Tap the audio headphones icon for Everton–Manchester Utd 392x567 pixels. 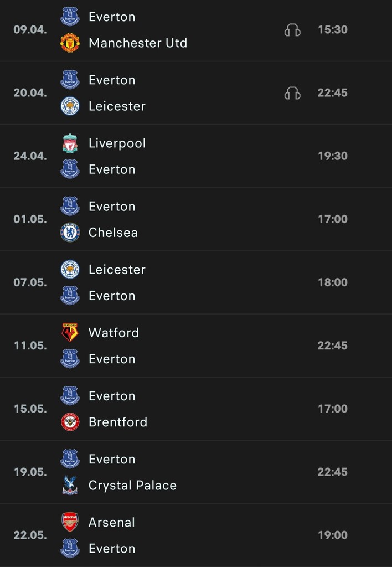tap(292, 30)
